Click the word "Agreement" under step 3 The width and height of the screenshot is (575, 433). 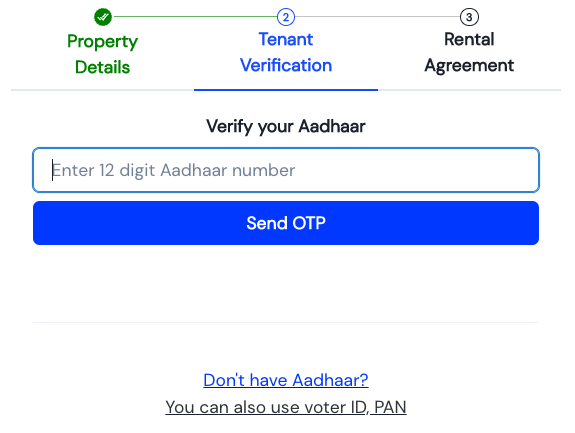(469, 66)
